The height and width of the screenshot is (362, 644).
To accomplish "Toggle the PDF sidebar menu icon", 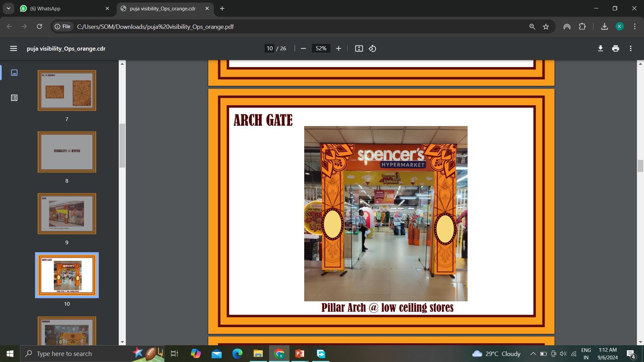I will (x=13, y=49).
